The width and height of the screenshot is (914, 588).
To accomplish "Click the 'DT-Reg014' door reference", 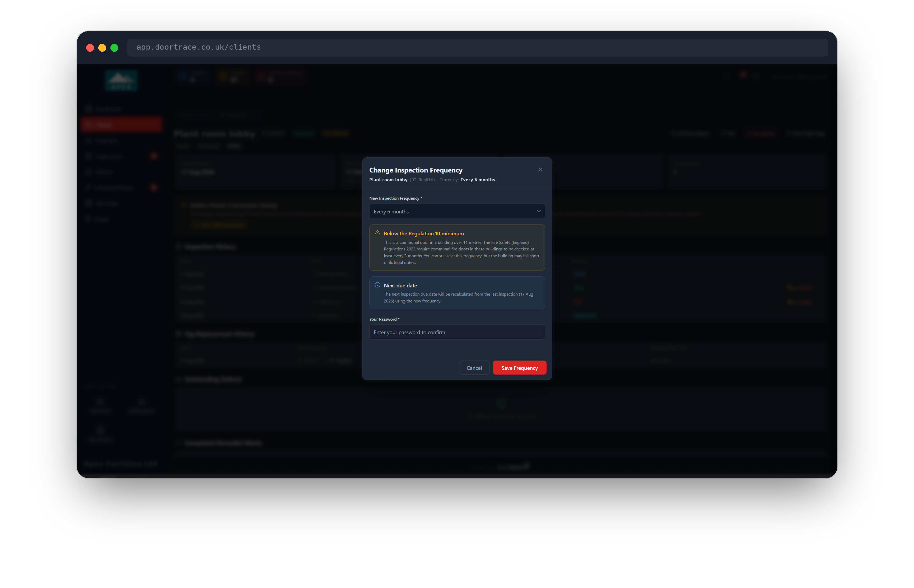I will click(x=422, y=180).
